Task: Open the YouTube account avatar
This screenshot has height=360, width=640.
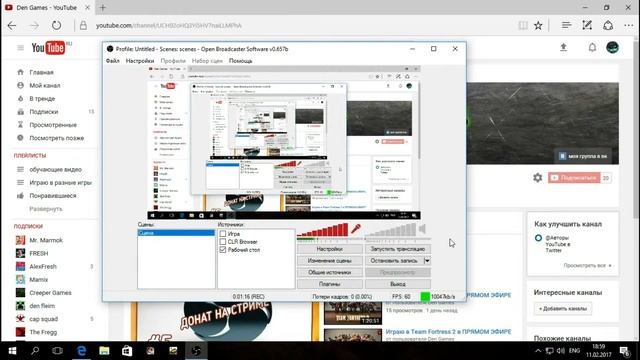Action: point(612,47)
